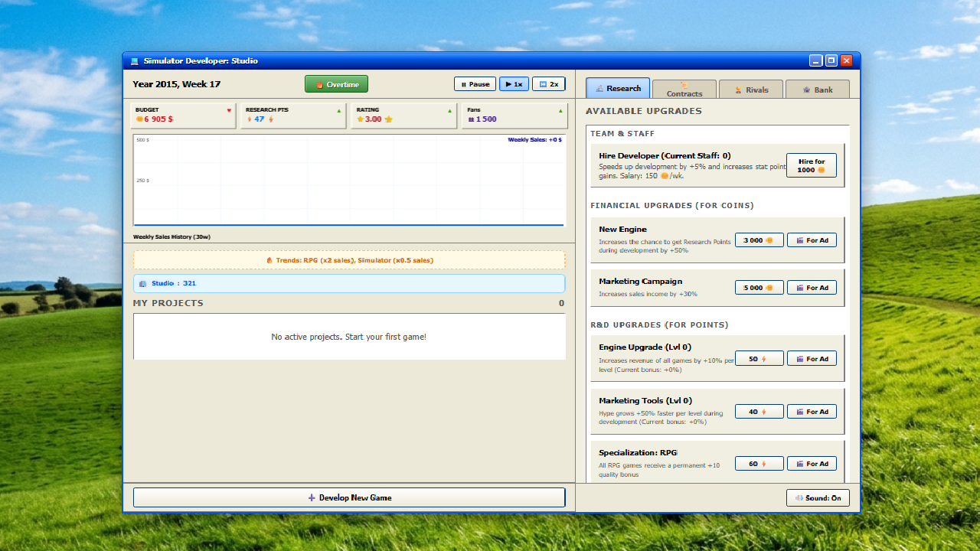This screenshot has height=551, width=980.
Task: Click the Rating stat card
Action: [403, 116]
